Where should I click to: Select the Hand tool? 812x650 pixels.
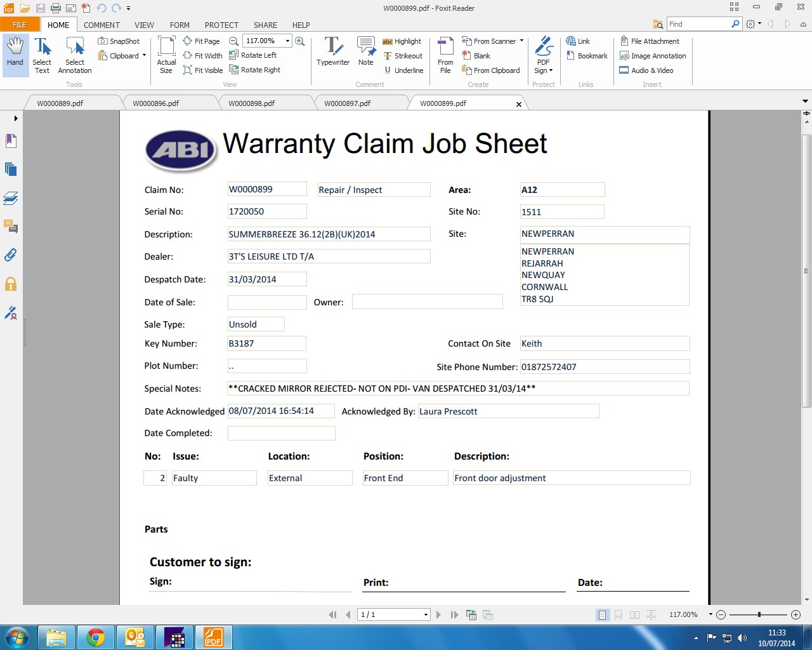coord(15,53)
